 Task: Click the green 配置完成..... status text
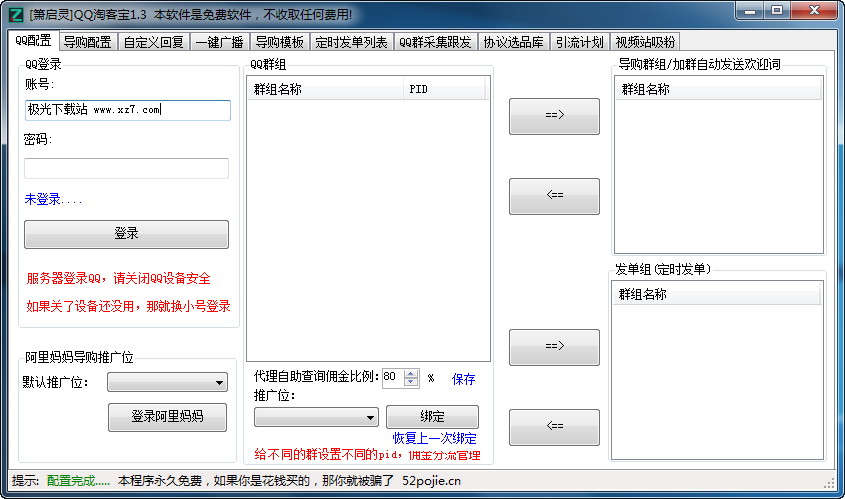coord(78,481)
